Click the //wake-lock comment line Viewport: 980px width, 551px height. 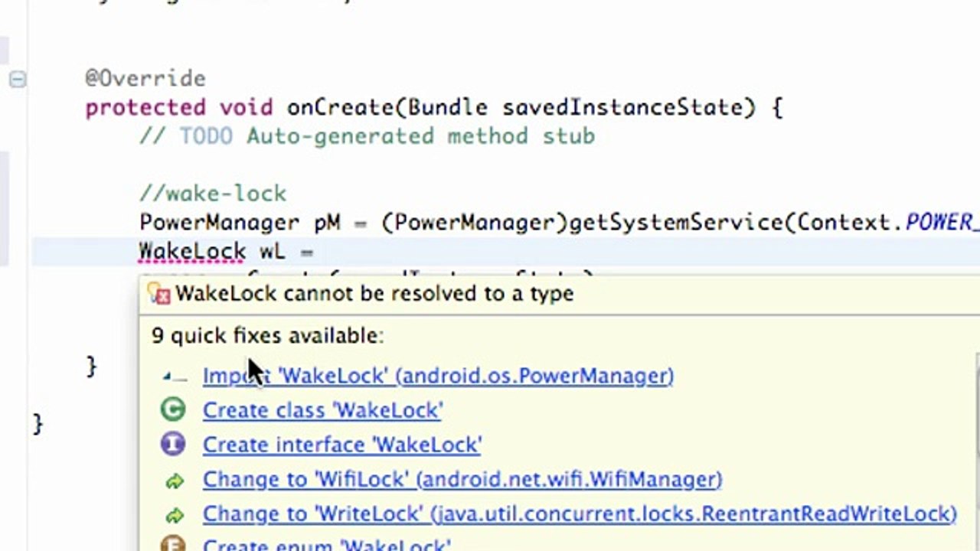[x=213, y=193]
